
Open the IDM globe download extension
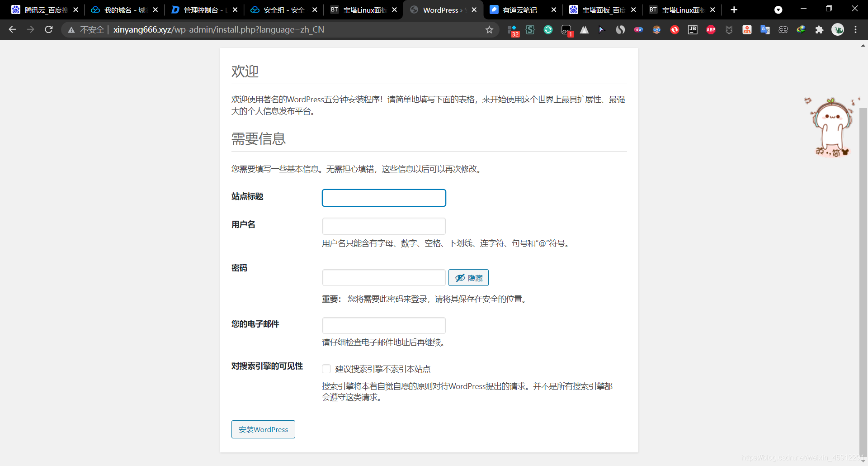pos(801,30)
